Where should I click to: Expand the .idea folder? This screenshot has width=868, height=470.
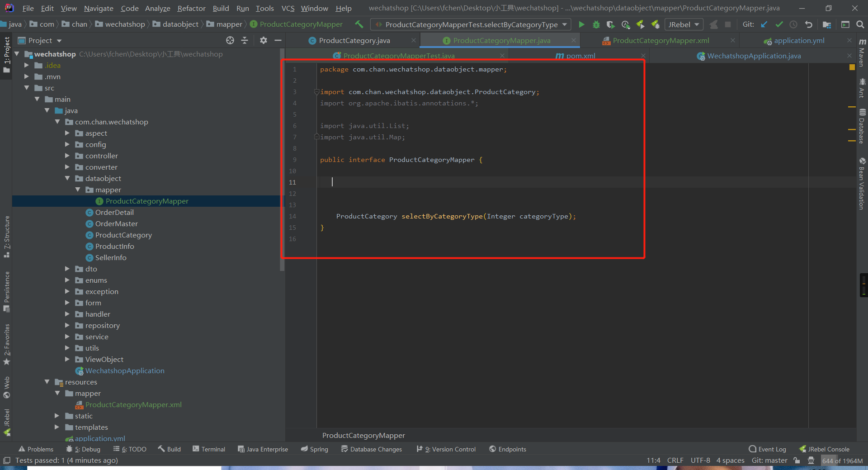coord(27,65)
